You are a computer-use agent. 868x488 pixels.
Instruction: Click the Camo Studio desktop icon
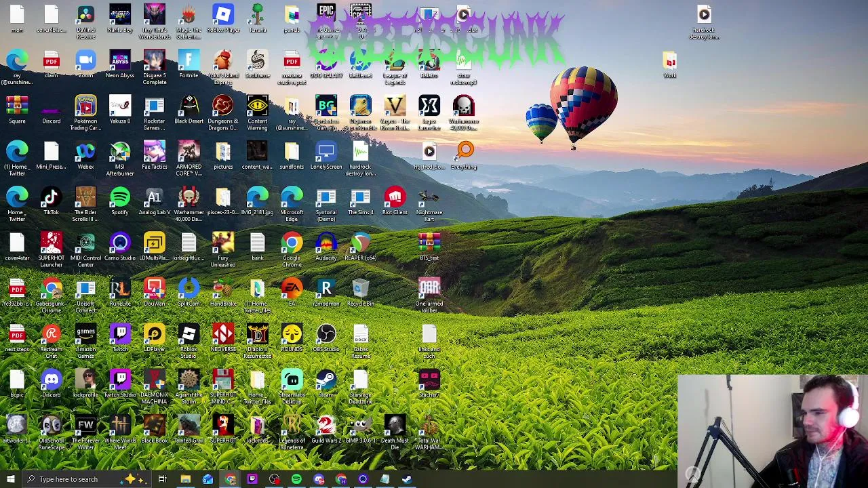coord(120,246)
